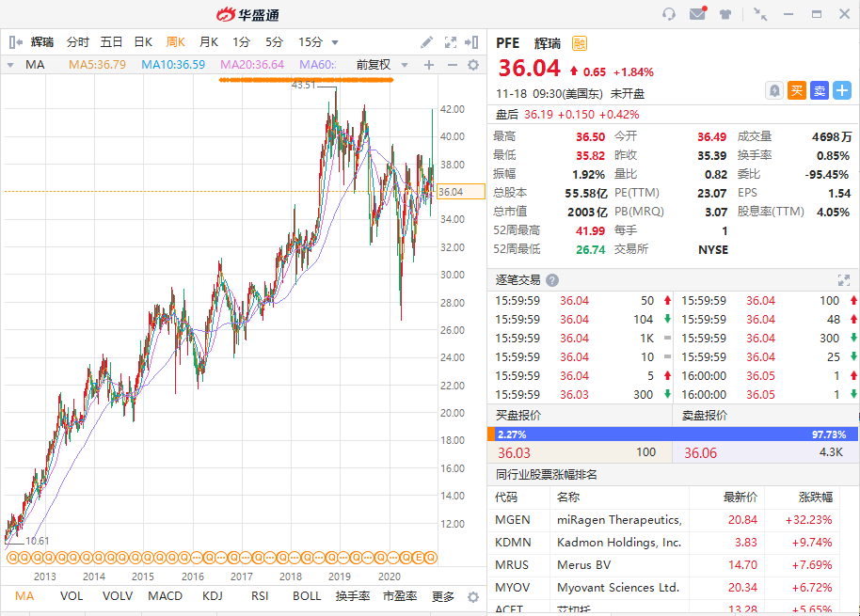This screenshot has width=860, height=616.
Task: Toggle fullscreen chart view icon
Action: point(451,42)
